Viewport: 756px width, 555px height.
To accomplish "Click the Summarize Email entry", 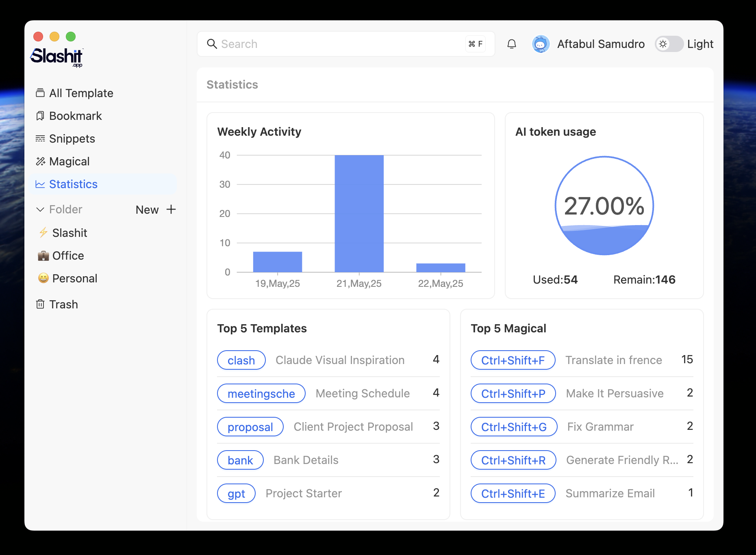I will (x=610, y=493).
